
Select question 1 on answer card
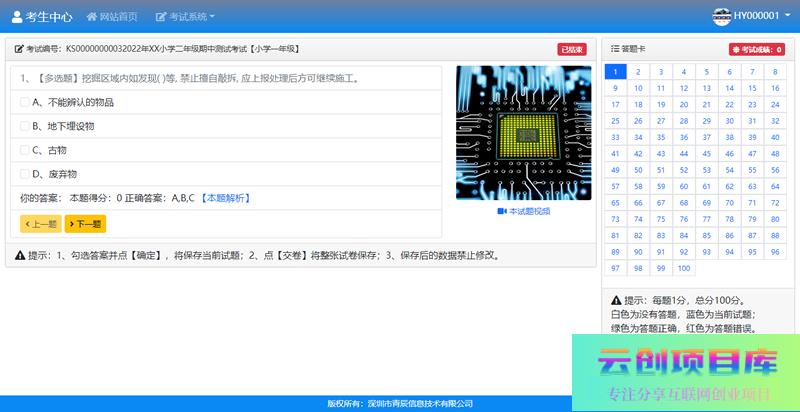pyautogui.click(x=615, y=72)
